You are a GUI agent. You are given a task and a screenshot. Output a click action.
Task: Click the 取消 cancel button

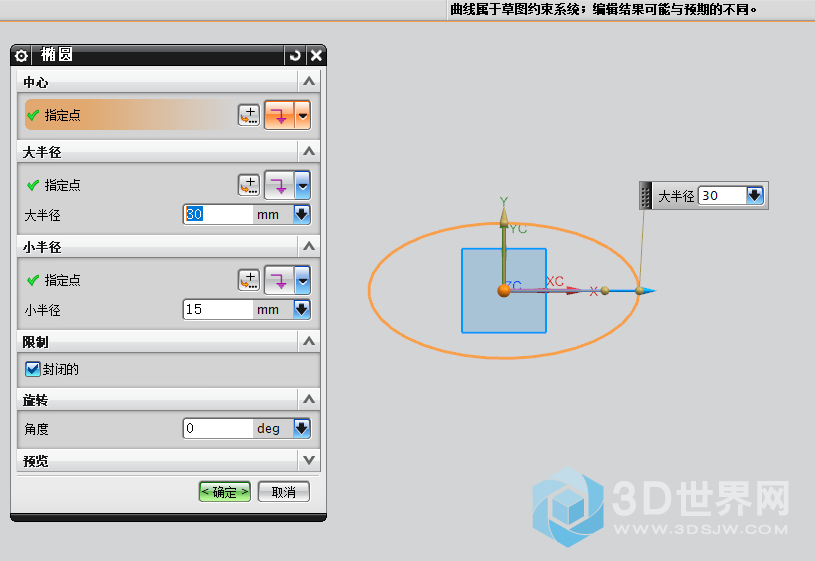click(283, 492)
